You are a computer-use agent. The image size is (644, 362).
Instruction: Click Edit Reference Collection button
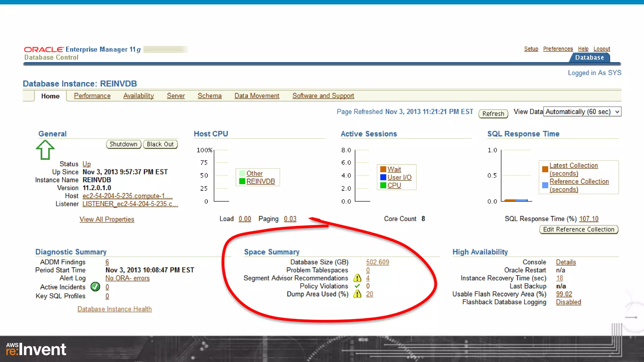[x=578, y=229]
